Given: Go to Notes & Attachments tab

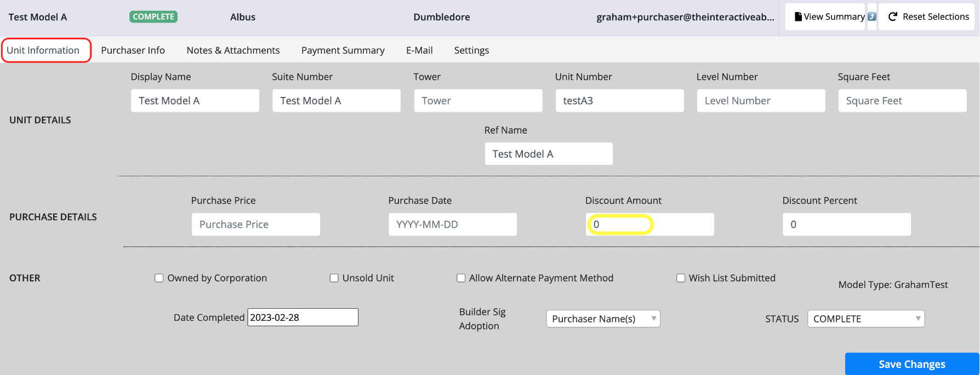Looking at the screenshot, I should [x=233, y=50].
